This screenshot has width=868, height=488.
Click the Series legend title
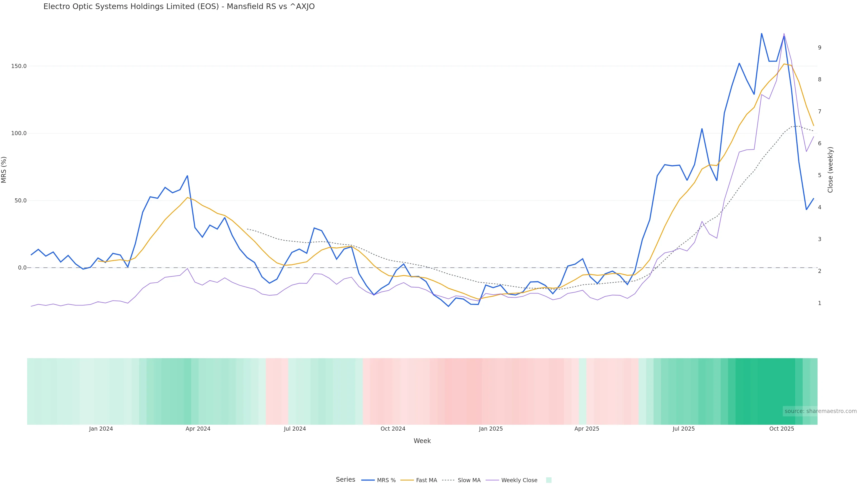point(345,480)
